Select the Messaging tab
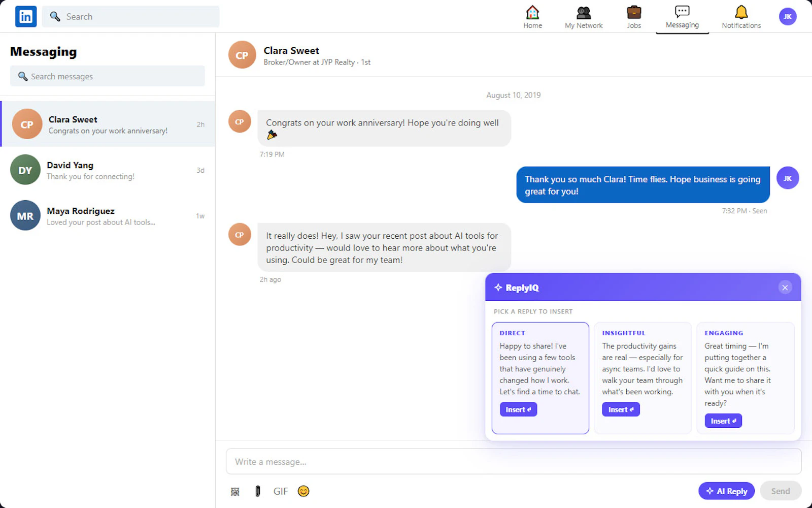Viewport: 812px width, 508px height. click(x=682, y=17)
